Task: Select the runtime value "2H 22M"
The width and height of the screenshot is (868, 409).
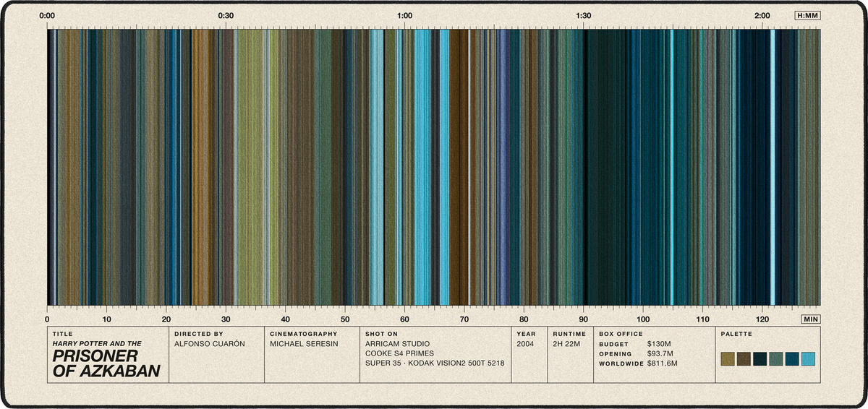Action: (567, 344)
